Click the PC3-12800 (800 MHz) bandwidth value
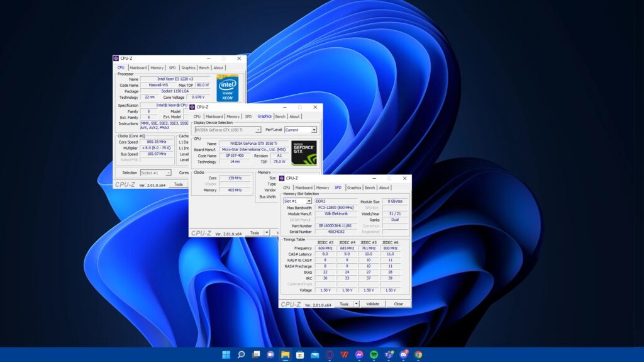This screenshot has height=362, width=644. (x=336, y=208)
